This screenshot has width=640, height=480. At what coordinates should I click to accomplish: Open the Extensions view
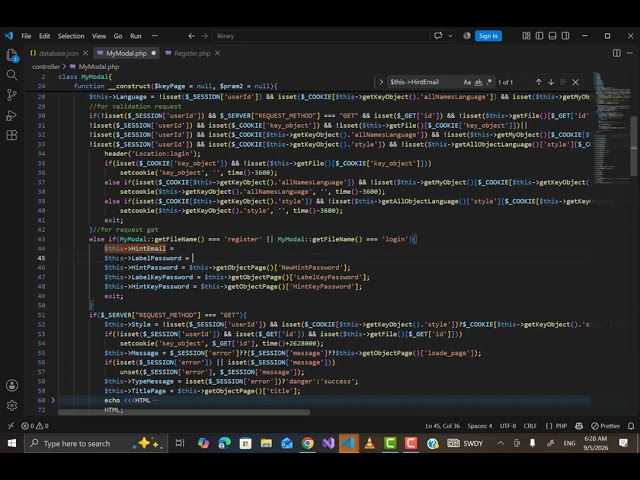[x=12, y=135]
